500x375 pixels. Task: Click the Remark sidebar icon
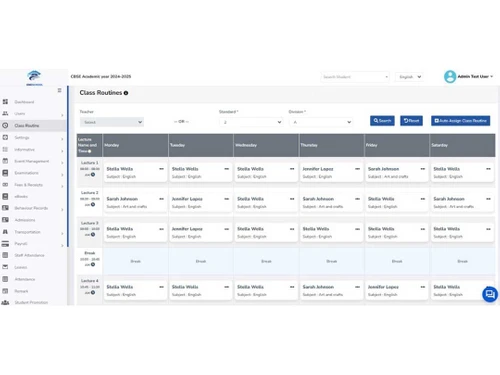click(x=5, y=291)
